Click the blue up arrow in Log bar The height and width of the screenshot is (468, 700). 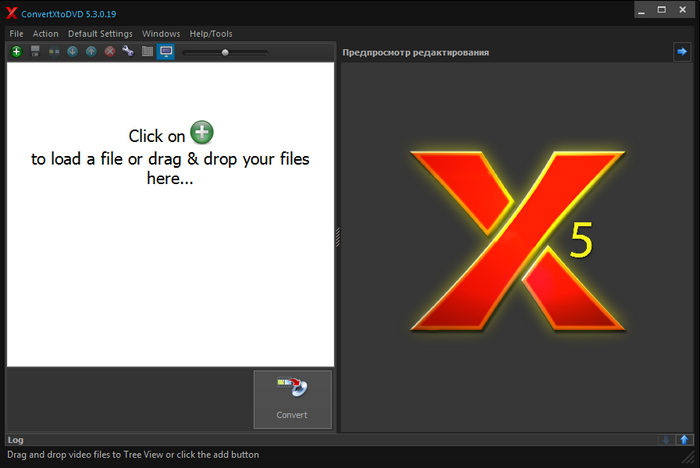[684, 440]
